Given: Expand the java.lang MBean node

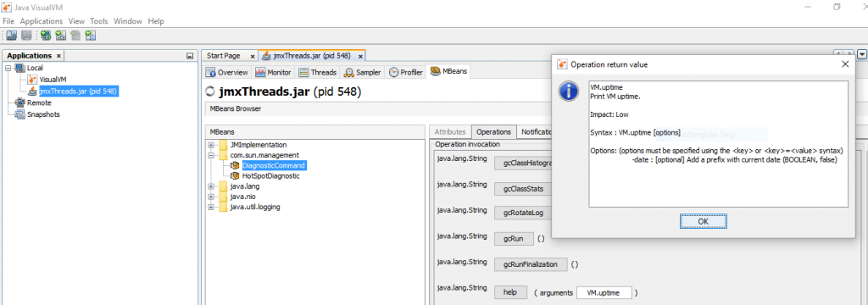Looking at the screenshot, I should tap(211, 186).
